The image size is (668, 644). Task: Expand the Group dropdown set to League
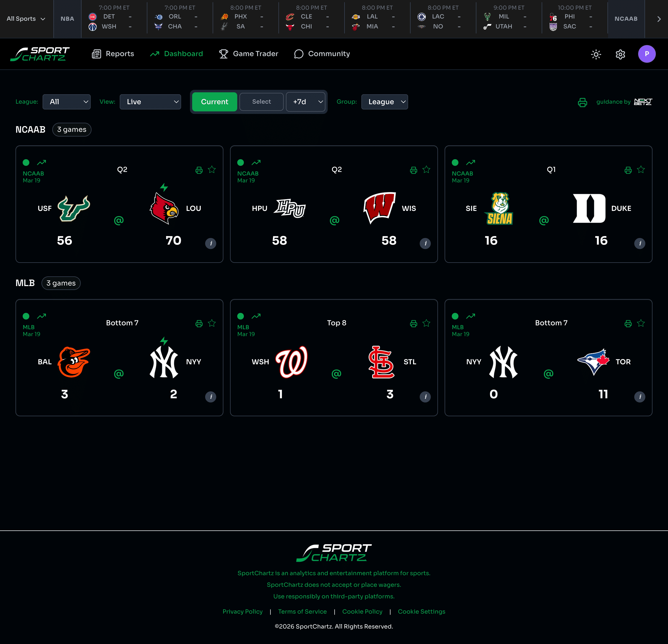(x=384, y=101)
